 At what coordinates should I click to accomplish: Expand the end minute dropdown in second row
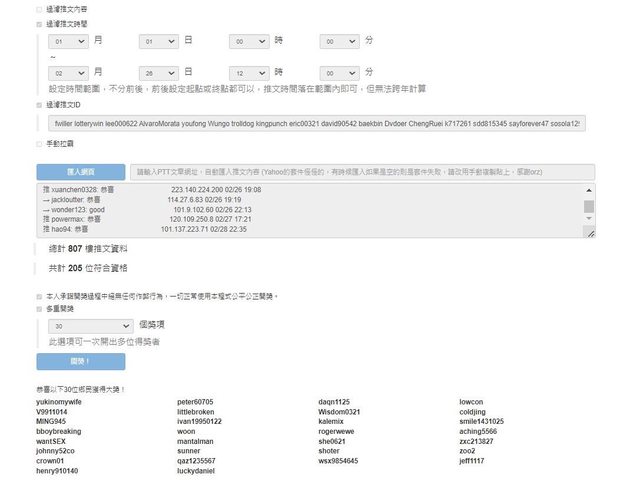(339, 73)
